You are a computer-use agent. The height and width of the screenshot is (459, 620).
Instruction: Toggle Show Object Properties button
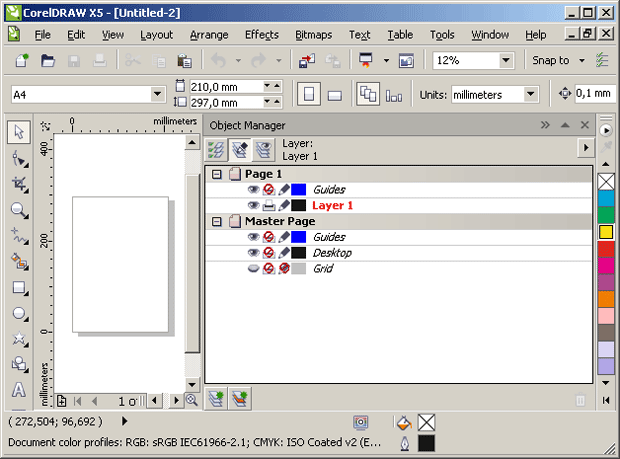pyautogui.click(x=216, y=150)
